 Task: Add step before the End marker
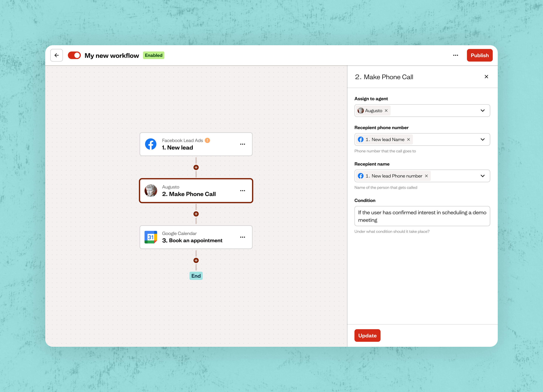point(196,260)
